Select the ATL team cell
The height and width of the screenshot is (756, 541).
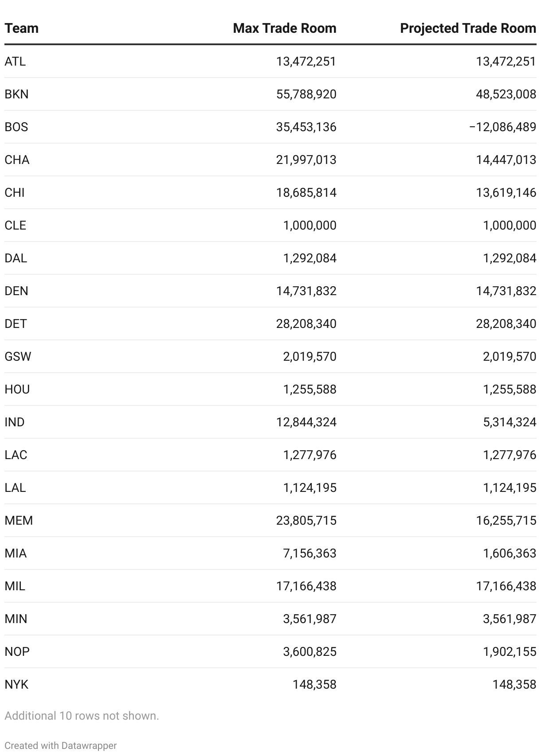click(15, 61)
